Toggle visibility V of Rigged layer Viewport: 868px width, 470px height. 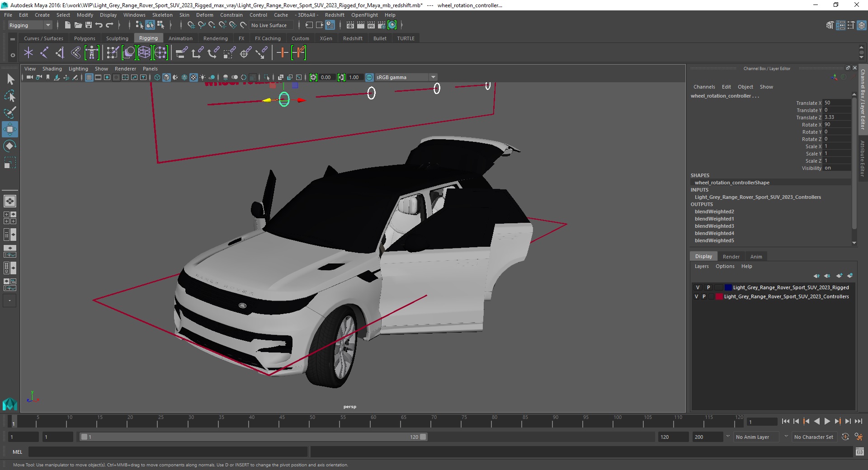click(x=698, y=287)
